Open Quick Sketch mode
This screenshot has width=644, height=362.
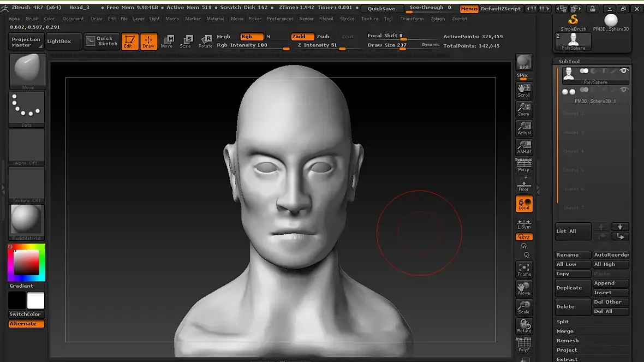pos(102,41)
